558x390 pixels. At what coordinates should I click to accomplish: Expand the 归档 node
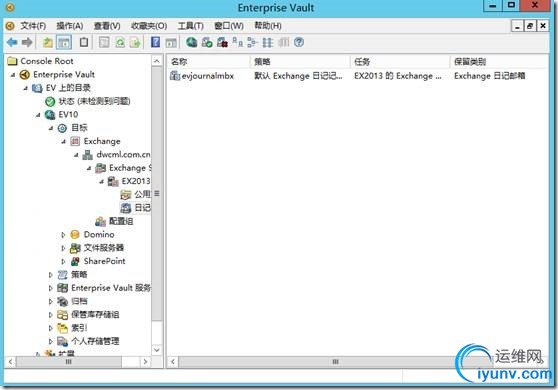pos(51,301)
